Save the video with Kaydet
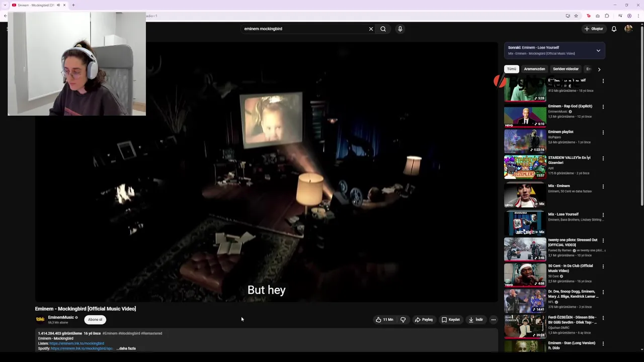The width and height of the screenshot is (644, 362). (451, 319)
